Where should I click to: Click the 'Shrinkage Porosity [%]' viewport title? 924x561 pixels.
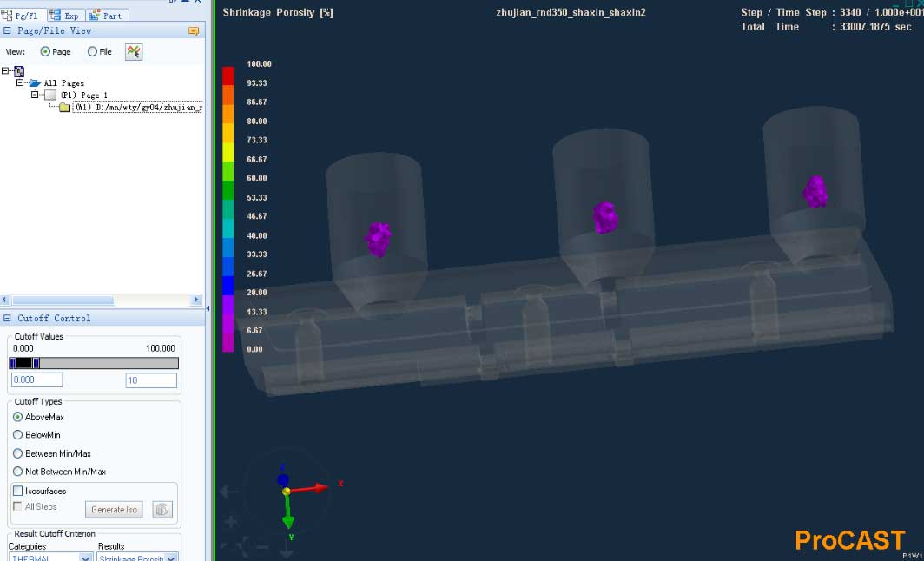point(278,12)
